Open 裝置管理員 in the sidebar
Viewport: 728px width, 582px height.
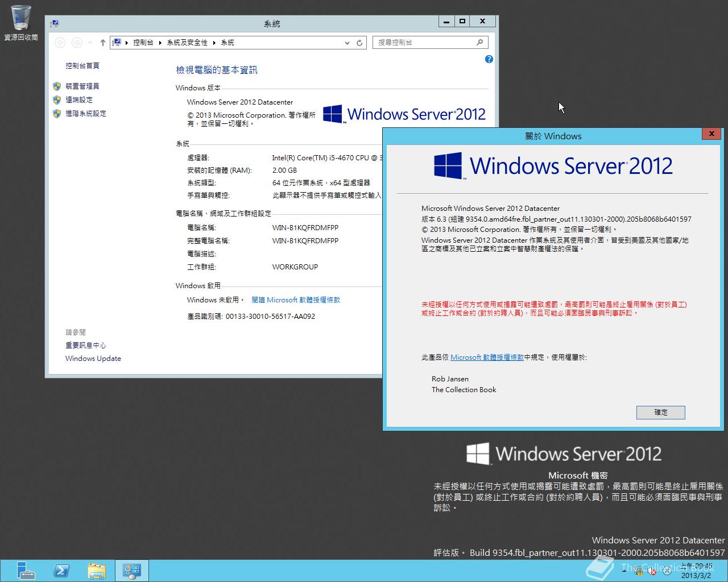(82, 86)
